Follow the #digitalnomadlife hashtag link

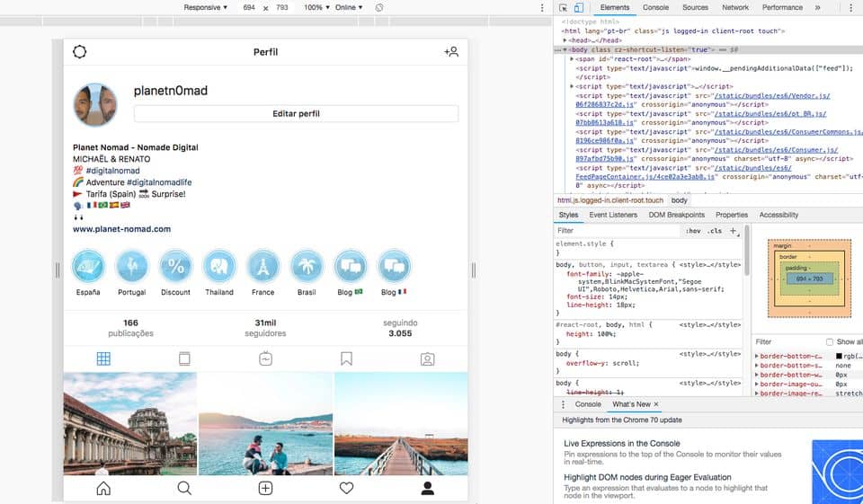[x=159, y=182]
